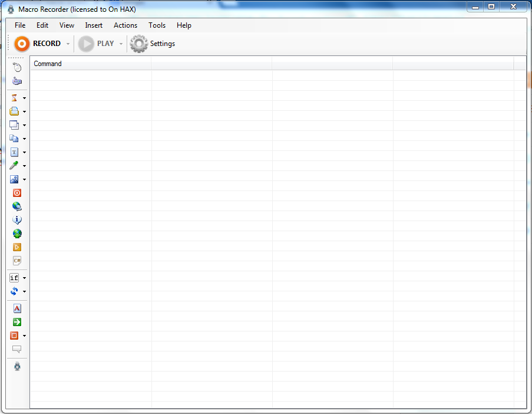The width and height of the screenshot is (532, 414).
Task: Insert a C# code command
Action: pos(16,260)
